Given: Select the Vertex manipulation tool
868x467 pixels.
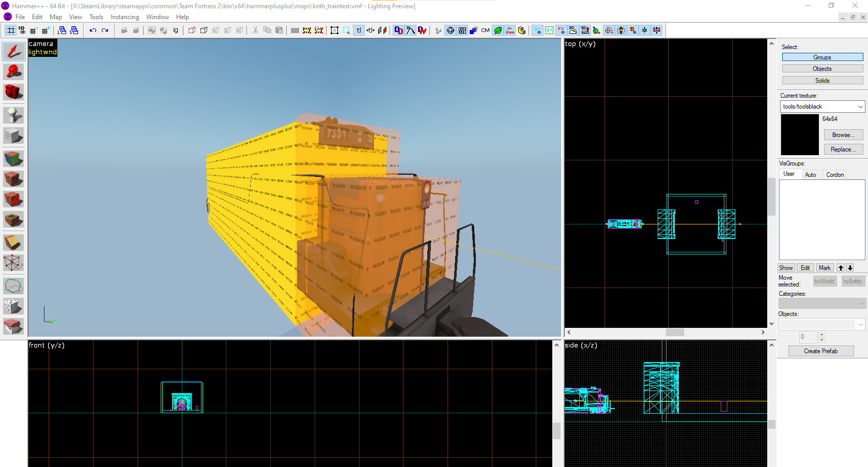Looking at the screenshot, I should point(13,263).
